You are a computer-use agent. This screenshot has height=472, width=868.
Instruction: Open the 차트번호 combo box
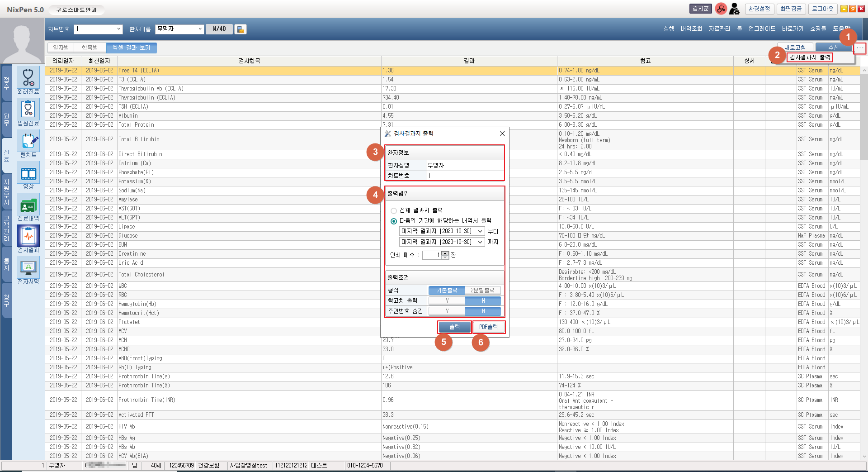click(x=118, y=29)
